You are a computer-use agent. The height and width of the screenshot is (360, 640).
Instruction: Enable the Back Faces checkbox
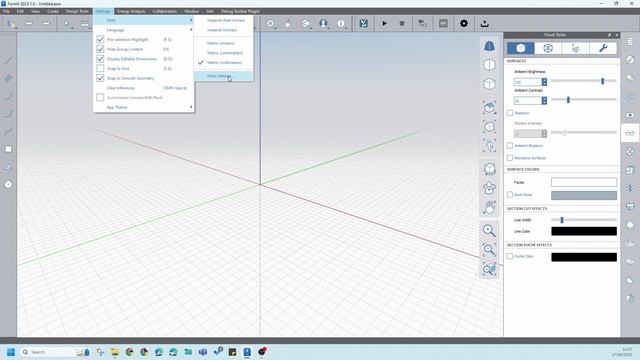tap(510, 195)
